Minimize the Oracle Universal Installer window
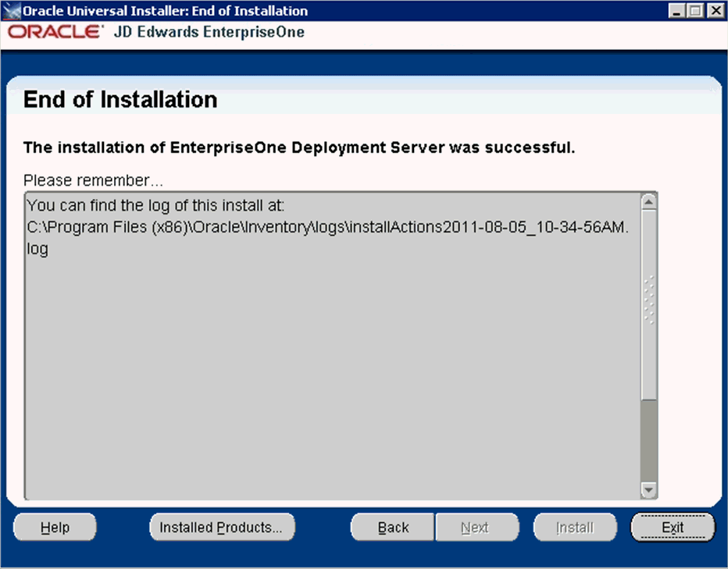 (677, 11)
